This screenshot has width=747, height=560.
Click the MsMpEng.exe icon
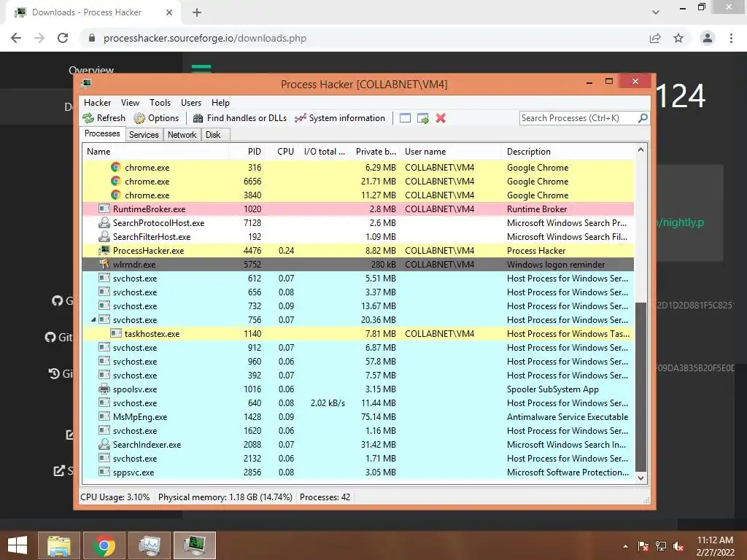click(104, 416)
